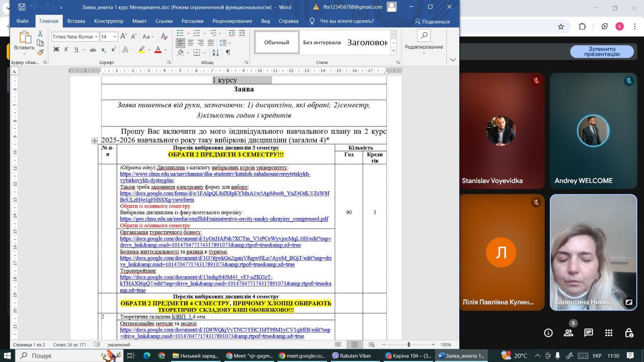Increase paragraph indent
Image resolution: width=644 pixels, height=362 pixels.
[x=242, y=33]
